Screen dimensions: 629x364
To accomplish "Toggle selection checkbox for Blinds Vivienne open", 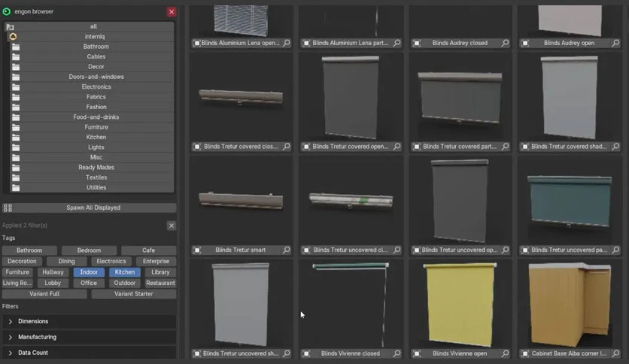I will tap(417, 353).
